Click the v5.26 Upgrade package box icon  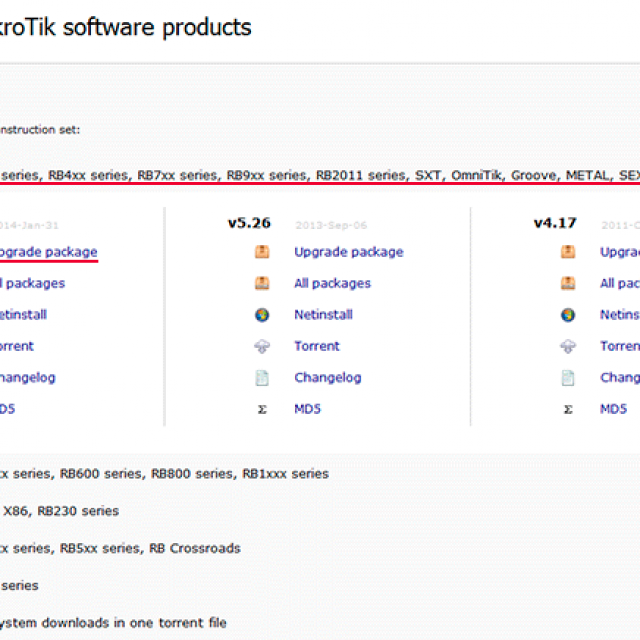[262, 252]
